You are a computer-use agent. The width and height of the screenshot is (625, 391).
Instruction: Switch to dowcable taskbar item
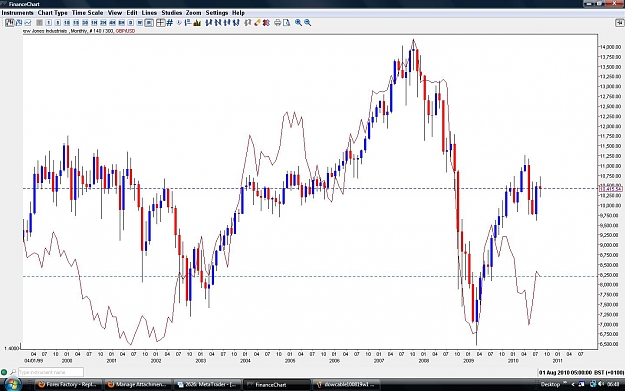point(346,385)
